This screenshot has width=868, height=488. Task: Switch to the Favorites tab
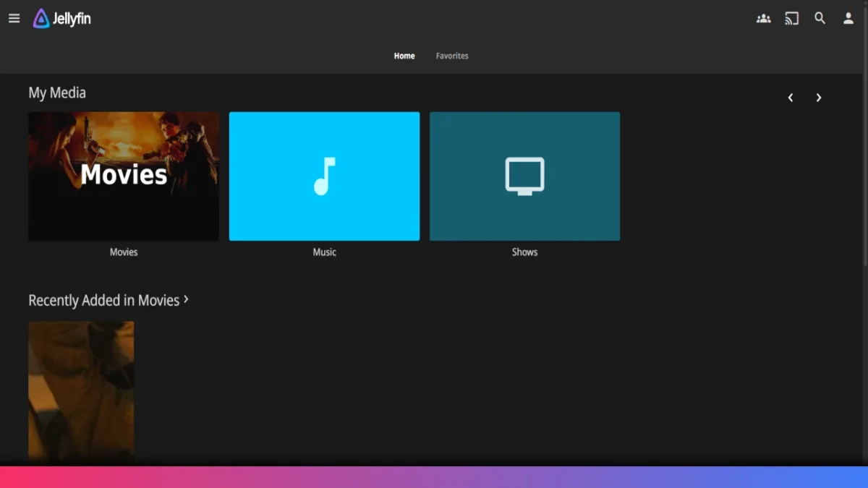point(452,56)
